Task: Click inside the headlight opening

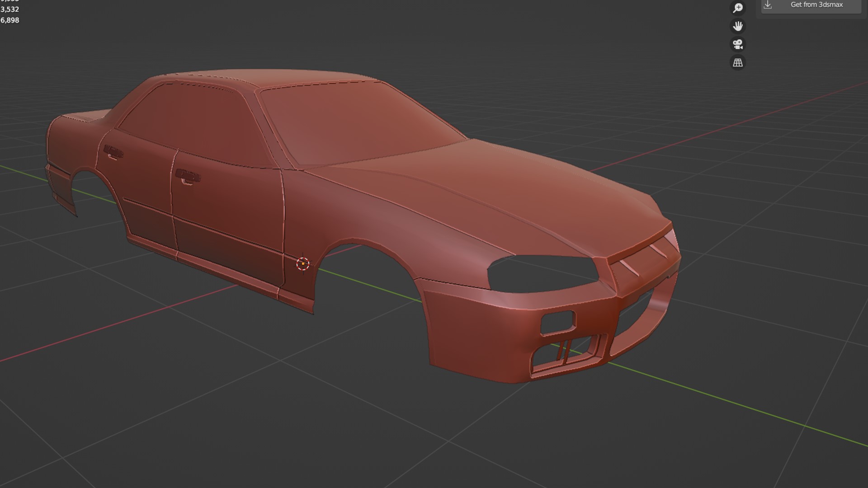Action: [x=542, y=273]
